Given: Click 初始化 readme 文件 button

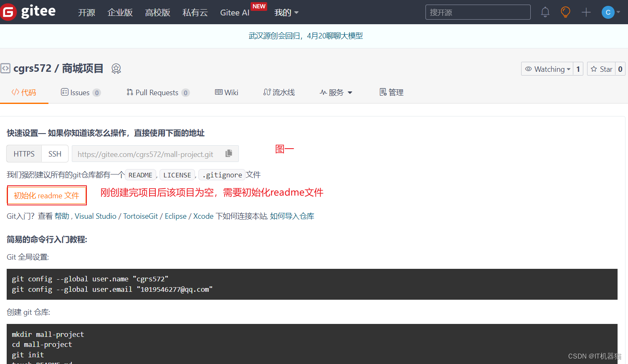Looking at the screenshot, I should click(x=46, y=195).
